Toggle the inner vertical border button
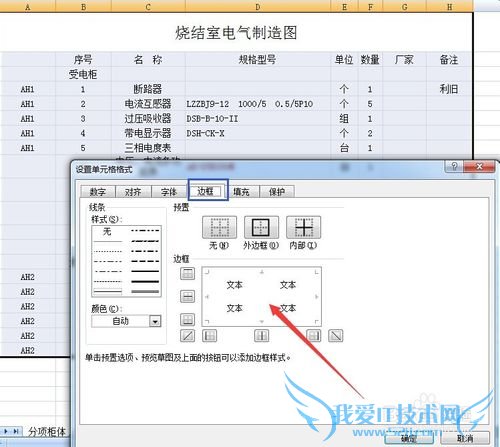The height and width of the screenshot is (447, 500). click(261, 336)
